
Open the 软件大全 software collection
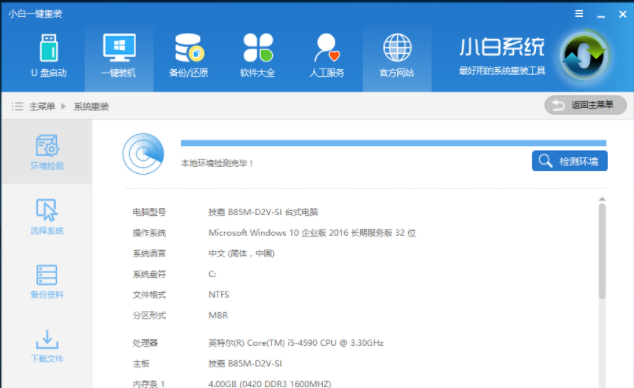[x=258, y=56]
